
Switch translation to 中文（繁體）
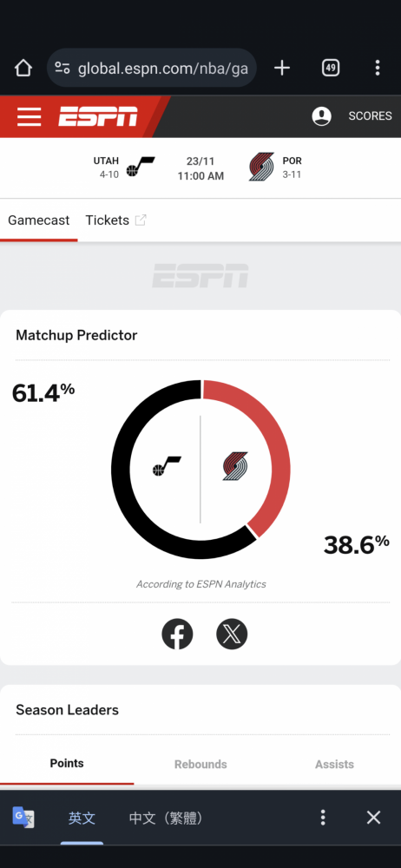[x=166, y=819]
